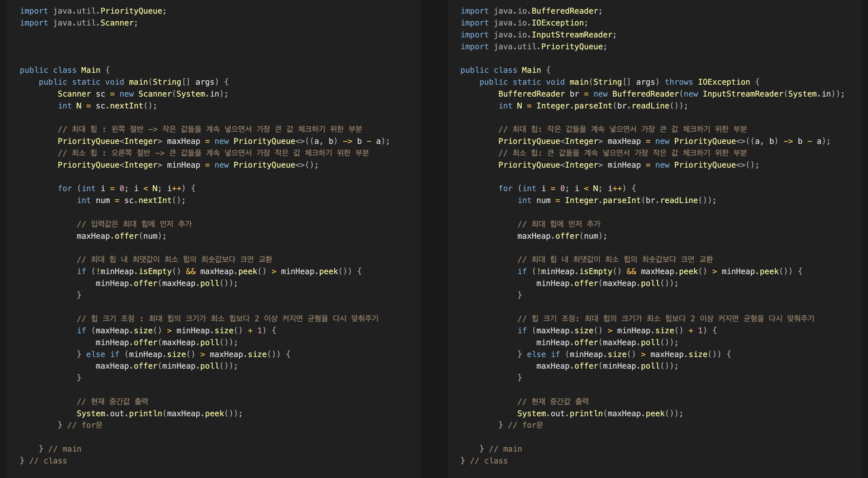Click '// 입력값은 최대 힙에 먼저 추가' comment
Image resolution: width=868 pixels, height=478 pixels.
click(134, 224)
